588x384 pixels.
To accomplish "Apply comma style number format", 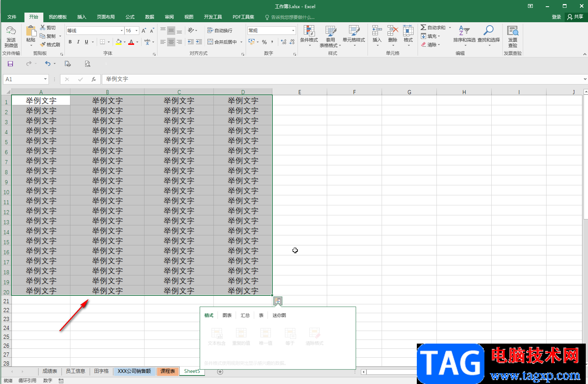I will [x=272, y=42].
